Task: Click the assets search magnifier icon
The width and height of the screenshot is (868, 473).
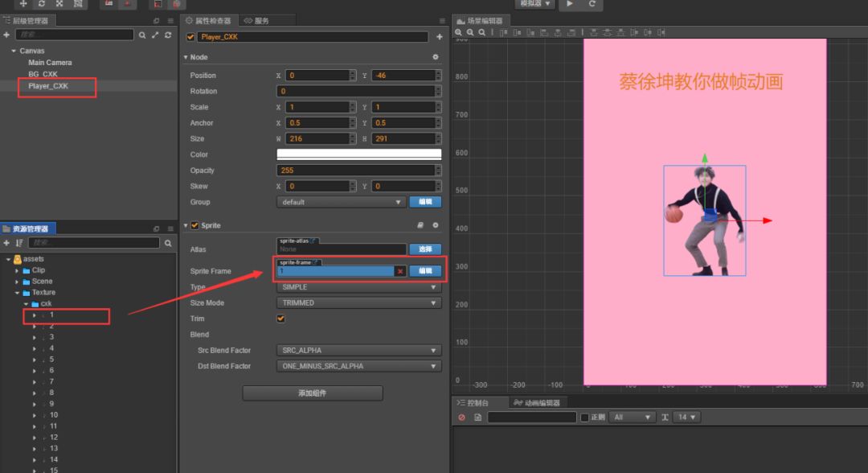Action: (168, 243)
